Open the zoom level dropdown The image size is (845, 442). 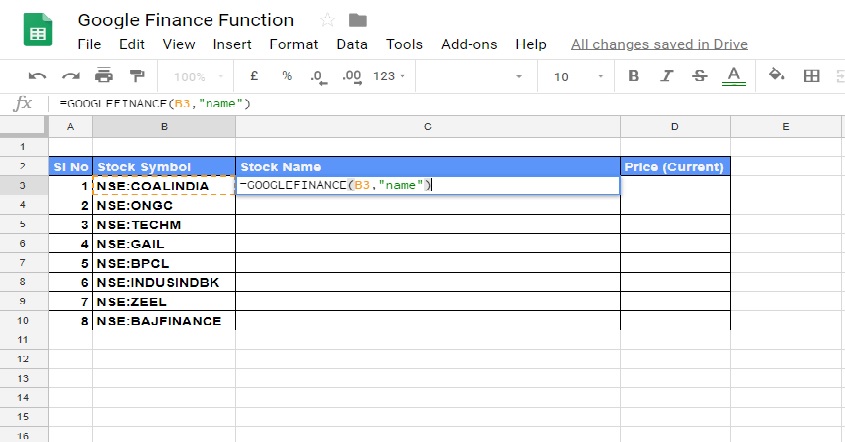click(x=195, y=76)
